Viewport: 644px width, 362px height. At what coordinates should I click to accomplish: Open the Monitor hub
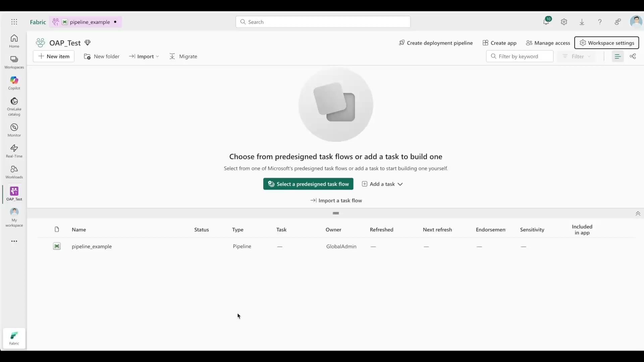[14, 130]
